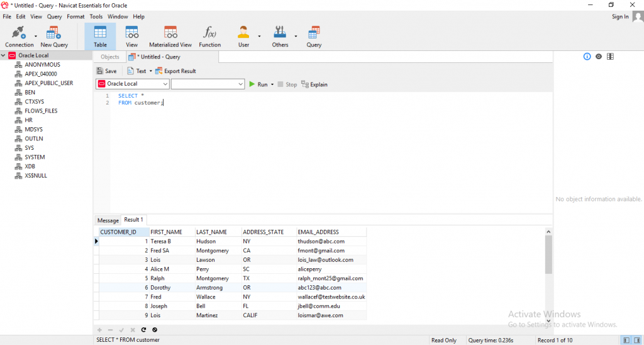Show the object information pane icon

click(x=587, y=57)
